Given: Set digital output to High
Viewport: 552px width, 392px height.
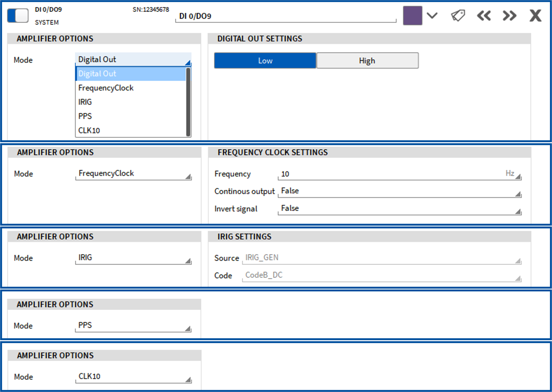Looking at the screenshot, I should click(367, 61).
